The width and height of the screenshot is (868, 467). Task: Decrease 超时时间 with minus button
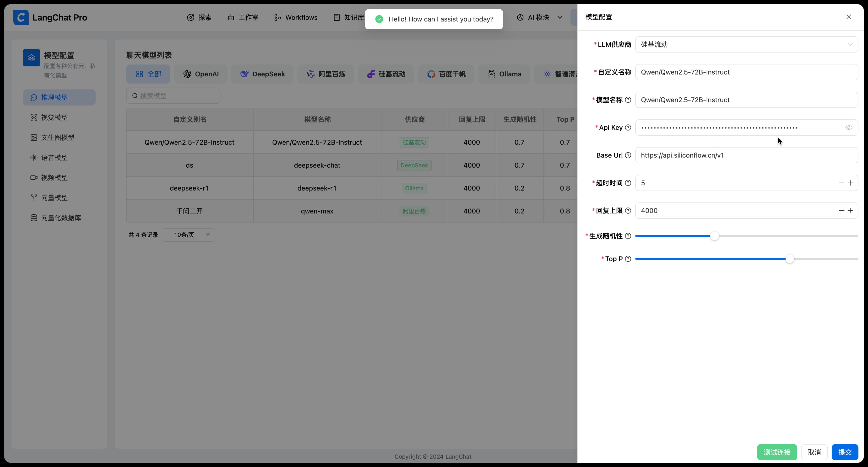(x=841, y=183)
